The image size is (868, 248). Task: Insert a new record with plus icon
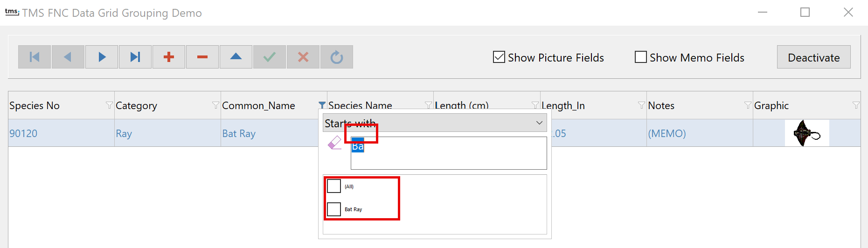tap(169, 57)
